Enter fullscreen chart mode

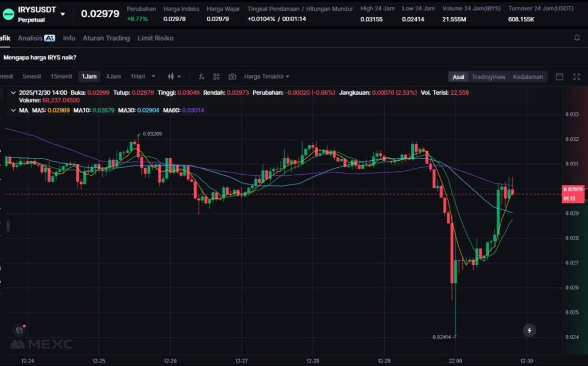(x=576, y=76)
